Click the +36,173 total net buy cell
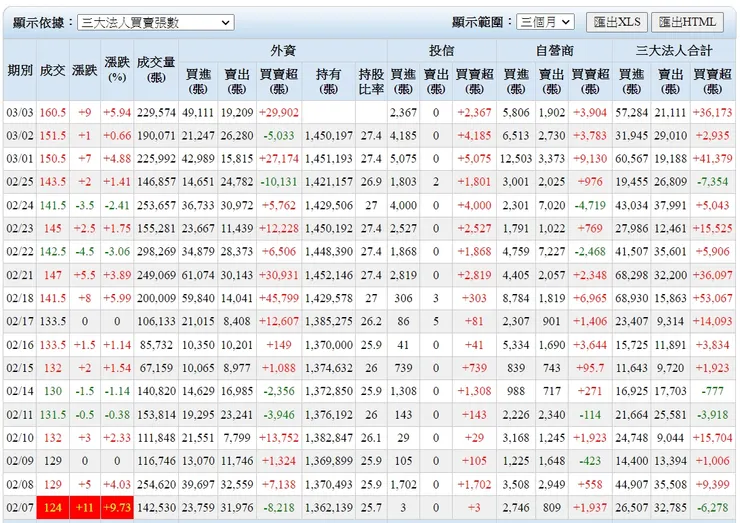This screenshot has width=740, height=523. coord(712,112)
